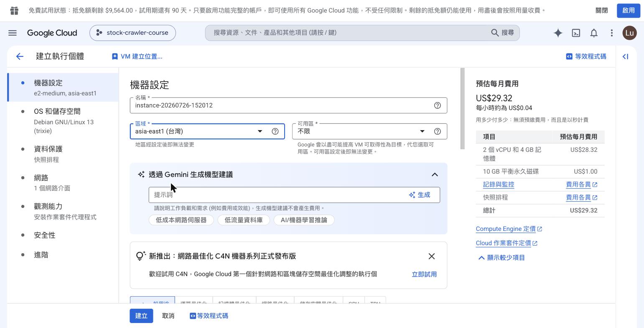Select the 低成本網路伺服器 suggestion chip
Image resolution: width=644 pixels, height=328 pixels.
click(181, 220)
